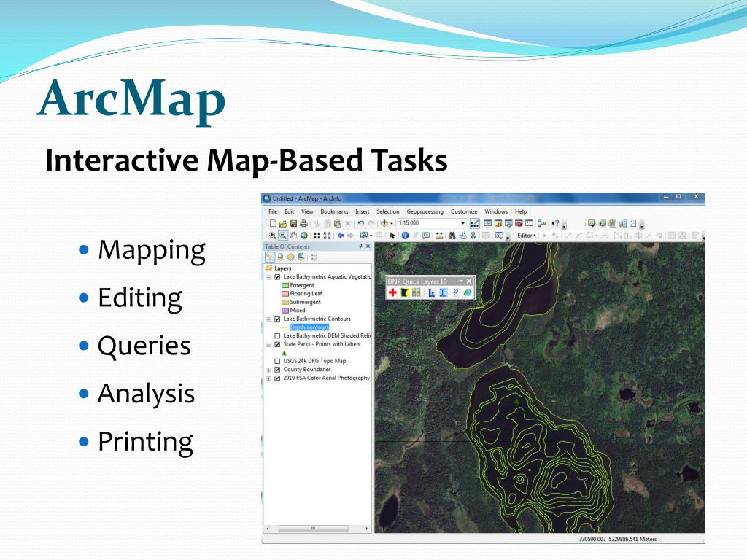Expand County Boundaries layer

tap(268, 370)
